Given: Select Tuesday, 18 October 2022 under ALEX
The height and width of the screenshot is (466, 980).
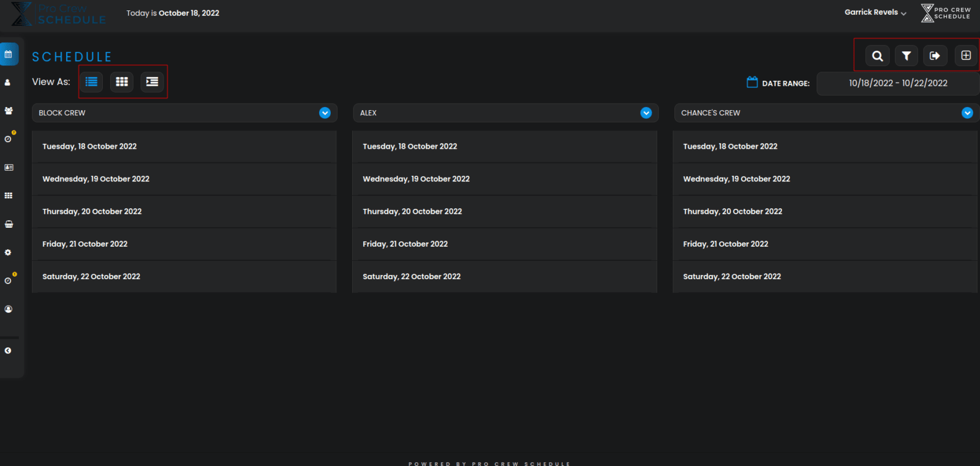Looking at the screenshot, I should tap(505, 146).
